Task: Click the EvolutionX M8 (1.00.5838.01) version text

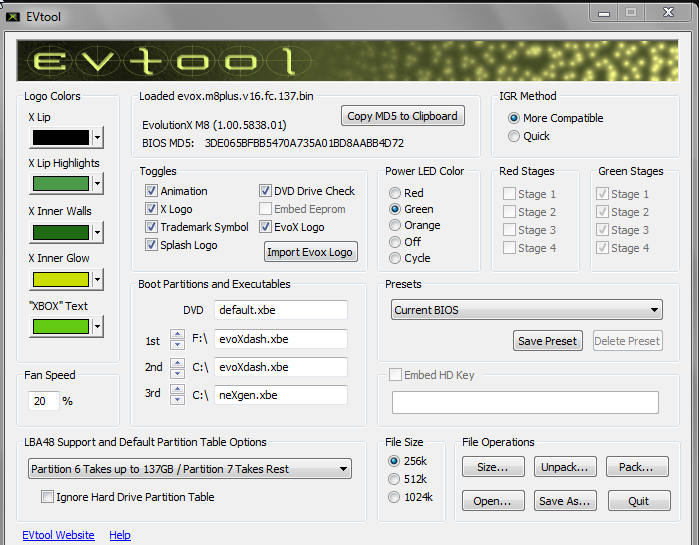Action: click(214, 125)
